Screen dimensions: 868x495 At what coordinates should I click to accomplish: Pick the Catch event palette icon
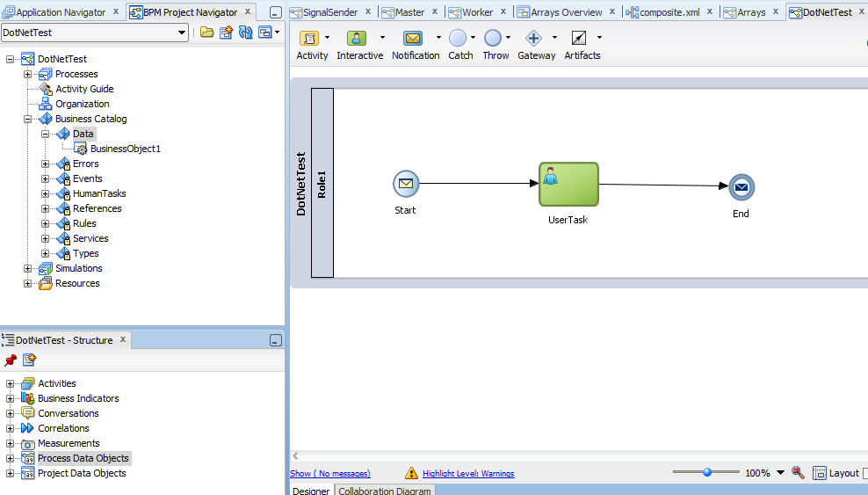coord(458,39)
